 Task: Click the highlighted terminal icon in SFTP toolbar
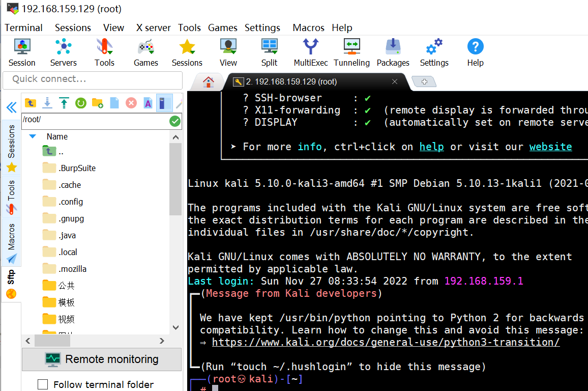click(x=164, y=103)
